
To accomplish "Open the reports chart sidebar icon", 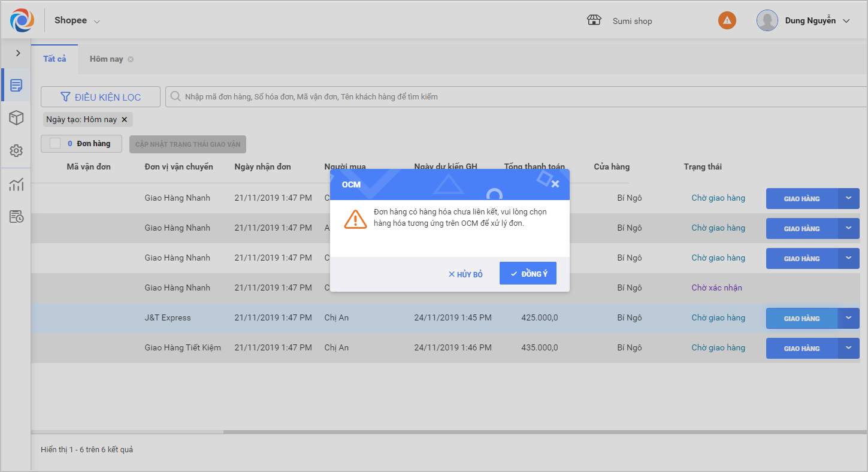I will coord(16,185).
